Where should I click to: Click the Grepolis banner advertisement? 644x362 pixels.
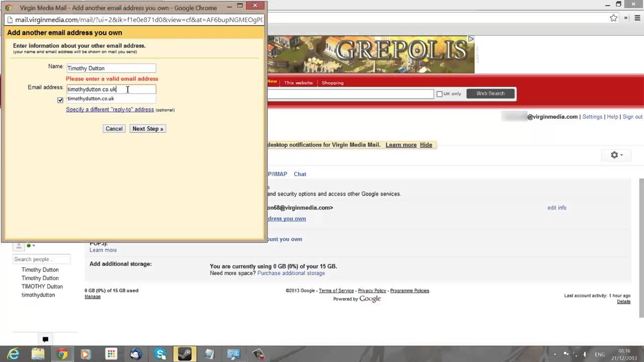(371, 54)
